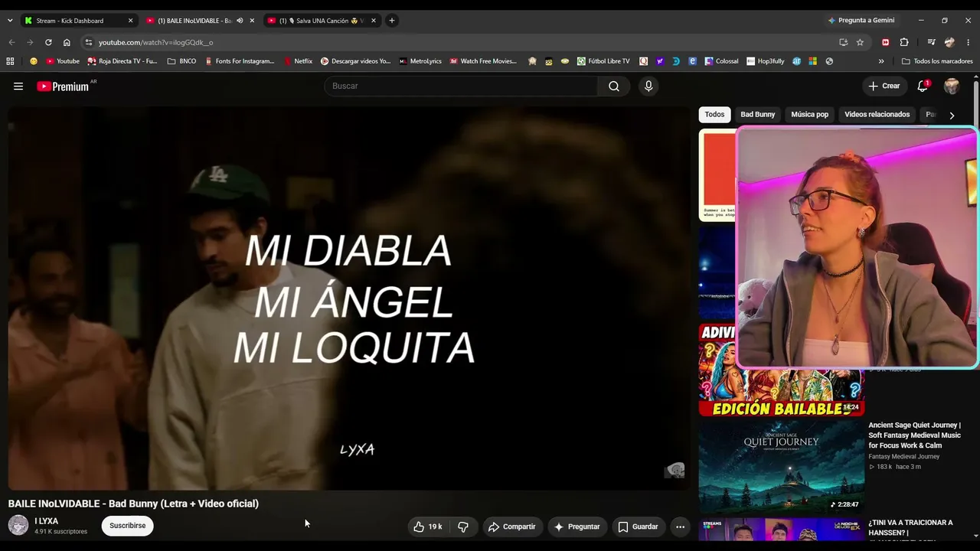980x551 pixels.
Task: Close the Salva UNA Canción tab
Action: pos(374,21)
